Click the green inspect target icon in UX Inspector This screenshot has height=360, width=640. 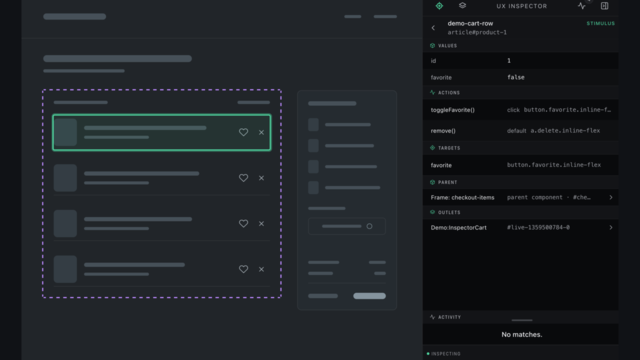pos(439,6)
